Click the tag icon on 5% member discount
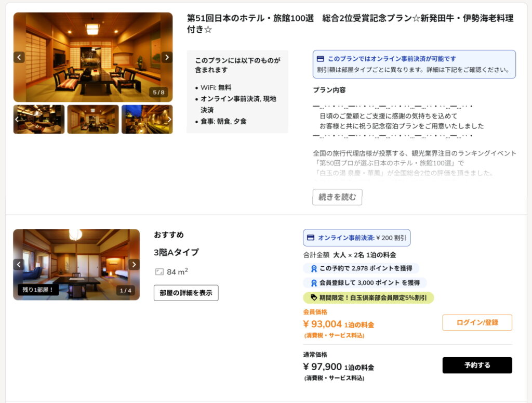 click(x=313, y=297)
